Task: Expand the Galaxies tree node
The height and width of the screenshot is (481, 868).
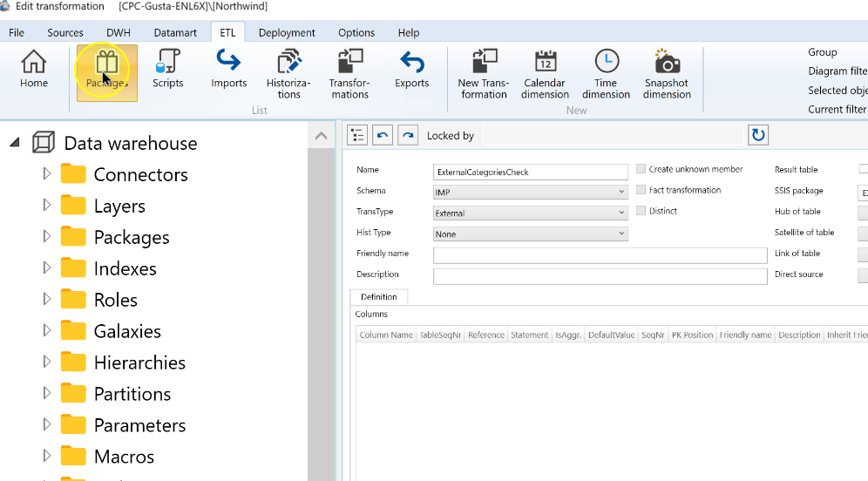Action: pos(47,330)
